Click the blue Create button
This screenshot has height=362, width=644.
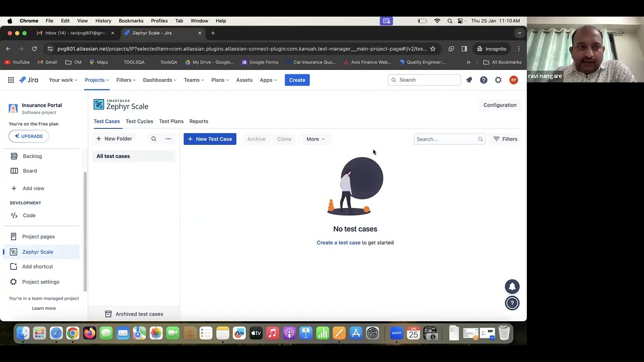(297, 80)
